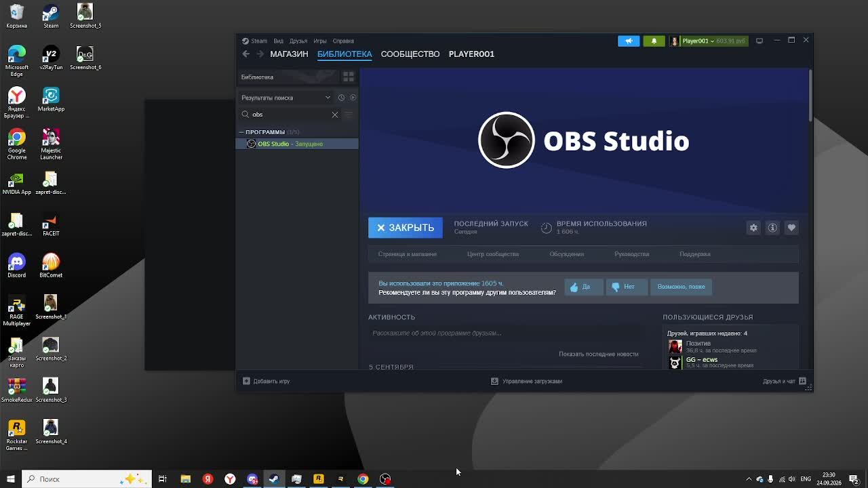Open Steam announcements megaphone button
Image resolution: width=868 pixels, height=488 pixels.
pyautogui.click(x=629, y=41)
